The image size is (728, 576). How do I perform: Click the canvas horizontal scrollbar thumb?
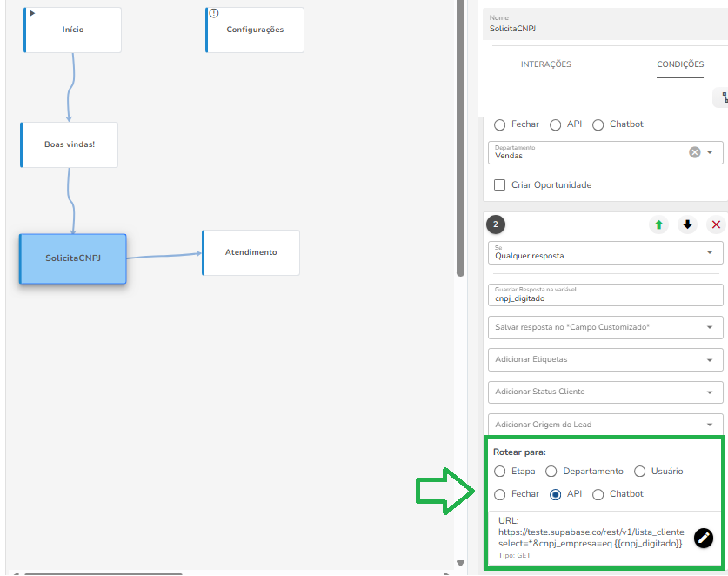coord(104,574)
